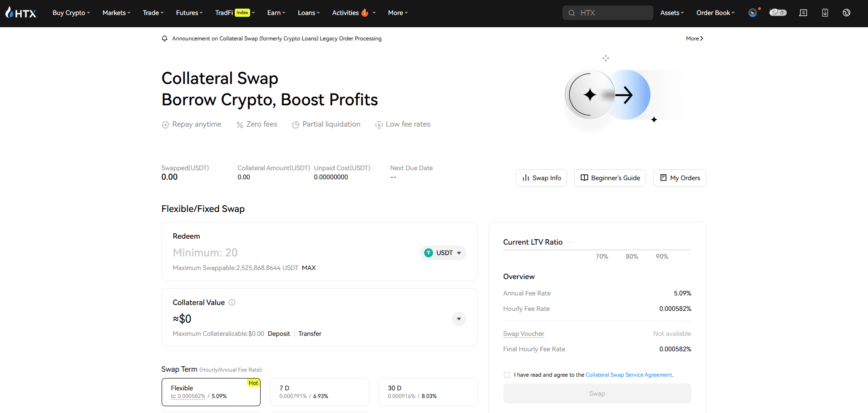Click the Transfer link
The width and height of the screenshot is (868, 413).
click(x=310, y=334)
